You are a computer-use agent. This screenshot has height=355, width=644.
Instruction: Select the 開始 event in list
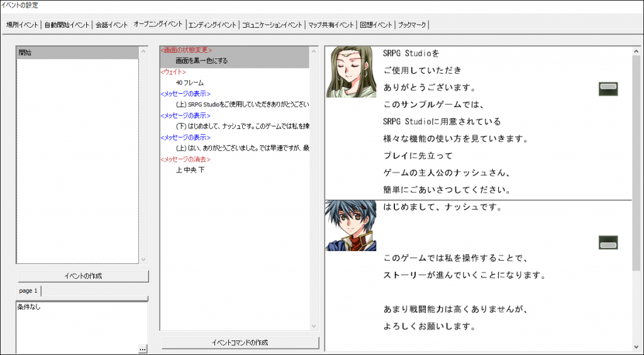77,53
